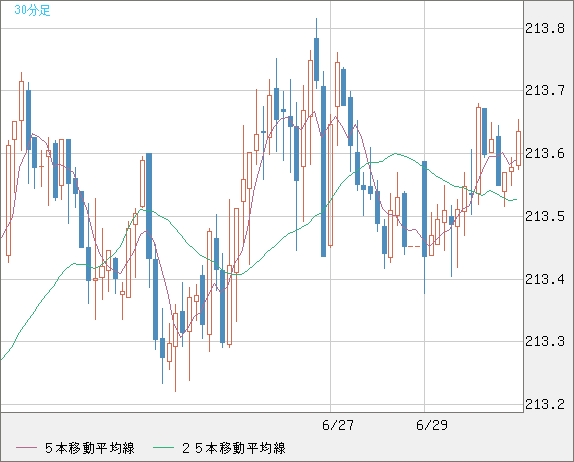Click the 30分足 timeframe label
The width and height of the screenshot is (574, 462).
32,10
